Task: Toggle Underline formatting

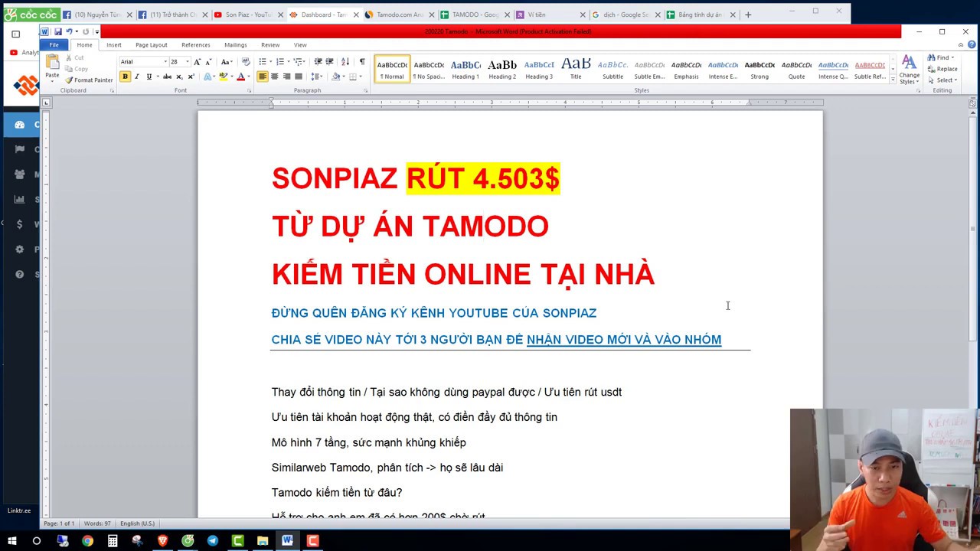Action: coord(149,77)
